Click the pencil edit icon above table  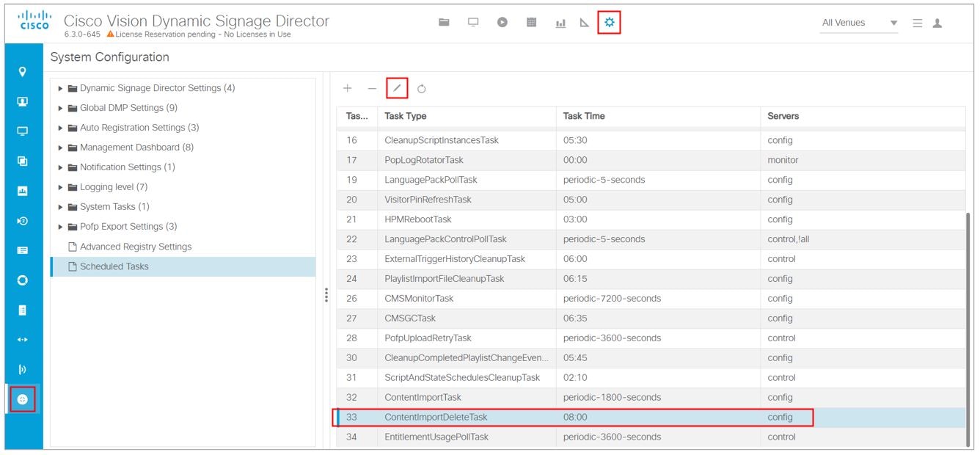pos(397,88)
